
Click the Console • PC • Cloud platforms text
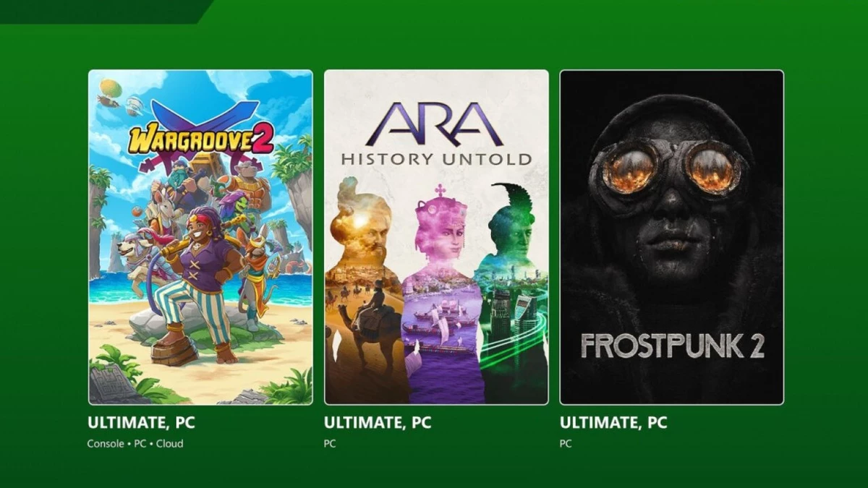[x=135, y=443]
